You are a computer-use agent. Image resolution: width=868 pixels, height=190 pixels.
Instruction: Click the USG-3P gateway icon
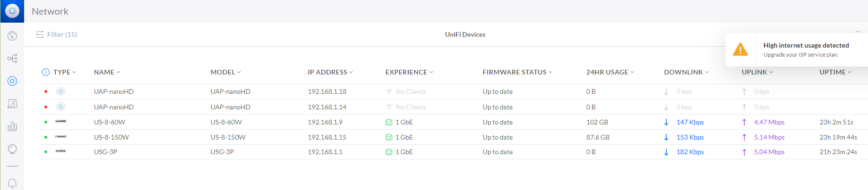(60, 151)
